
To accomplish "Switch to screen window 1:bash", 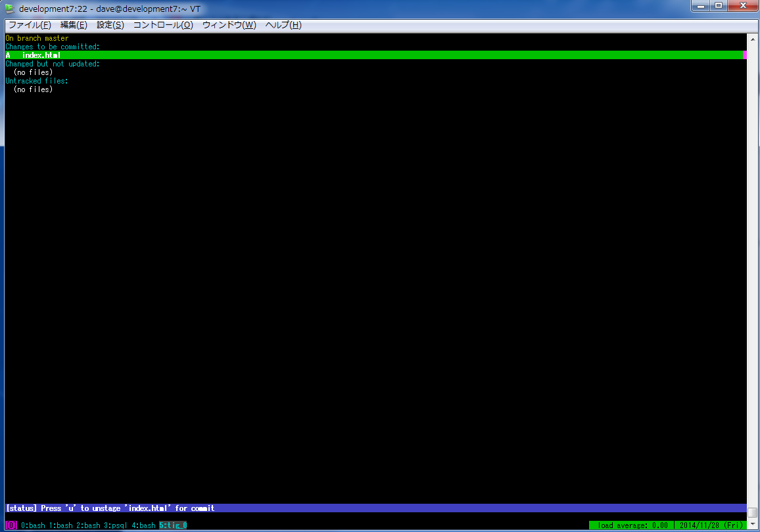I will pos(60,525).
